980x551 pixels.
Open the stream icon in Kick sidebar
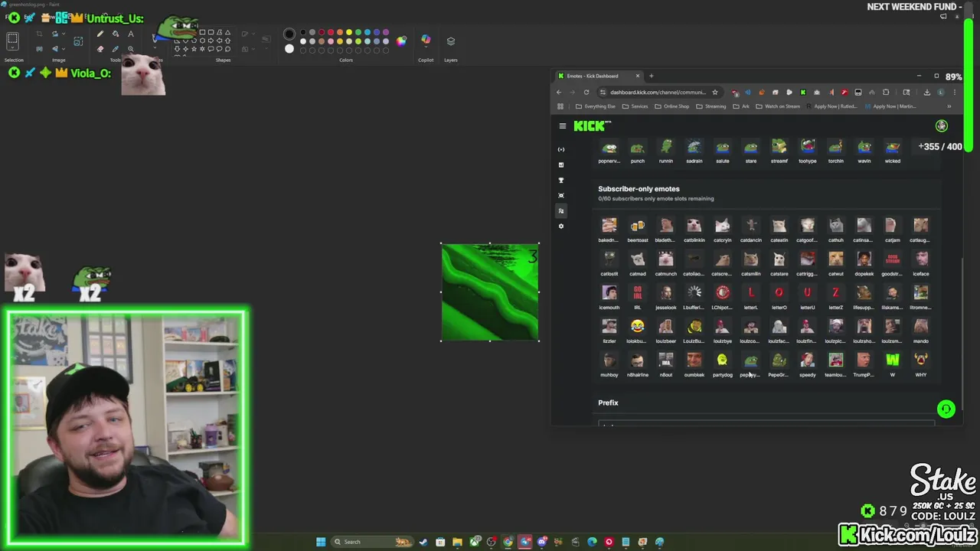561,149
